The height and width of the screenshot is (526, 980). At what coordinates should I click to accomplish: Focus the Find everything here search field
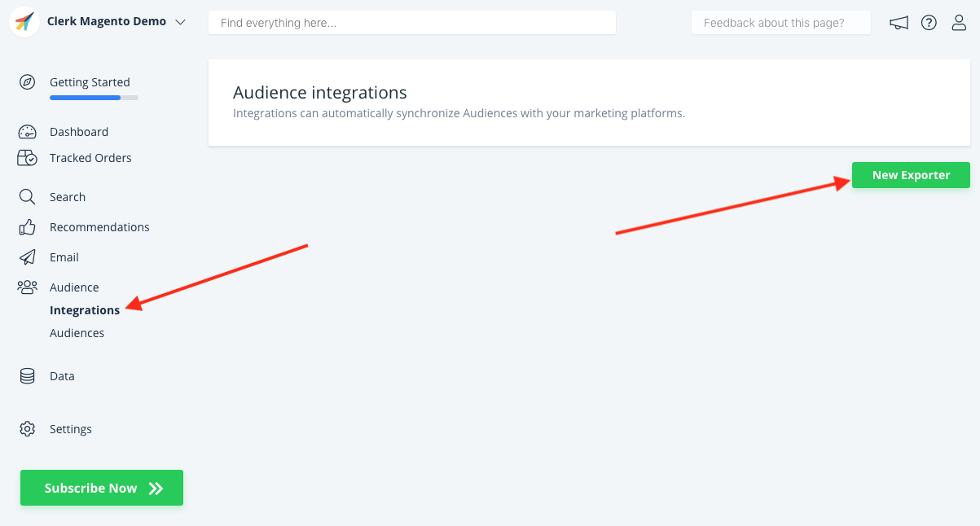(x=411, y=23)
